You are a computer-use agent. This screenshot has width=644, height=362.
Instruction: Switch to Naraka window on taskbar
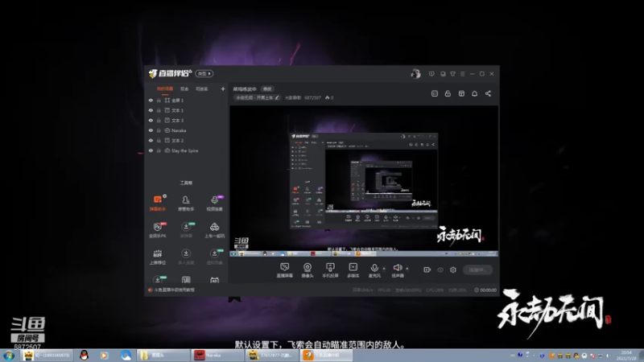(217, 356)
